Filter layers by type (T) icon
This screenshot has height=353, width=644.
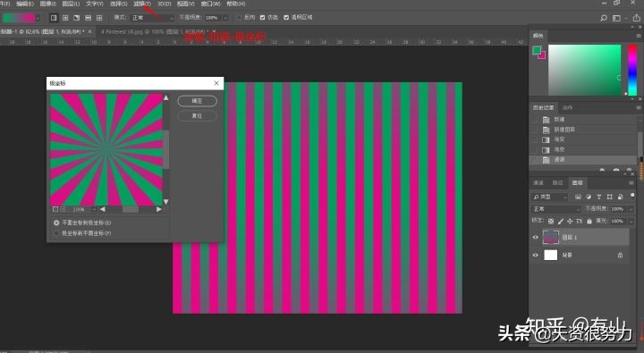click(598, 197)
